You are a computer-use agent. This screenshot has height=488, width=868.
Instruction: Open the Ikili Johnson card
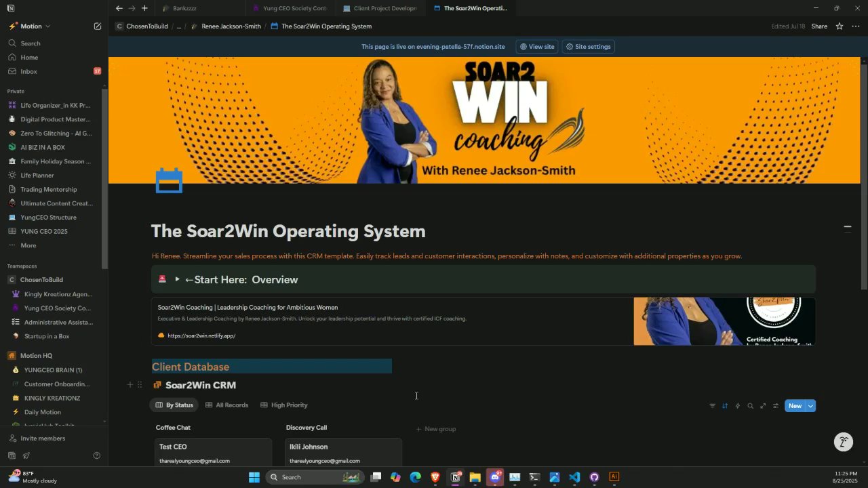[343, 452]
